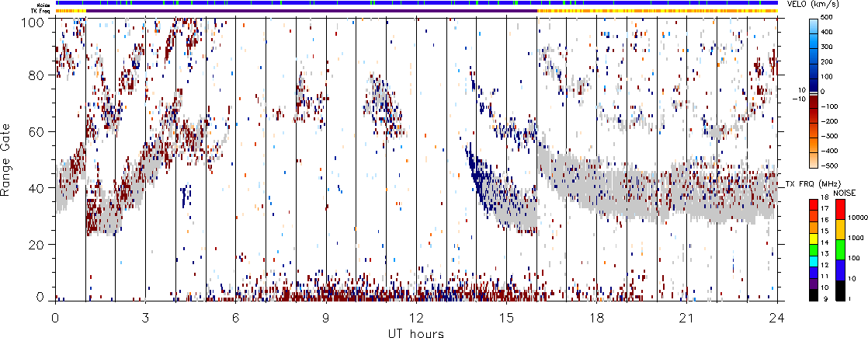Click the "NOISE" legend heading
Viewport: 868px width, 338px height.
click(x=845, y=192)
